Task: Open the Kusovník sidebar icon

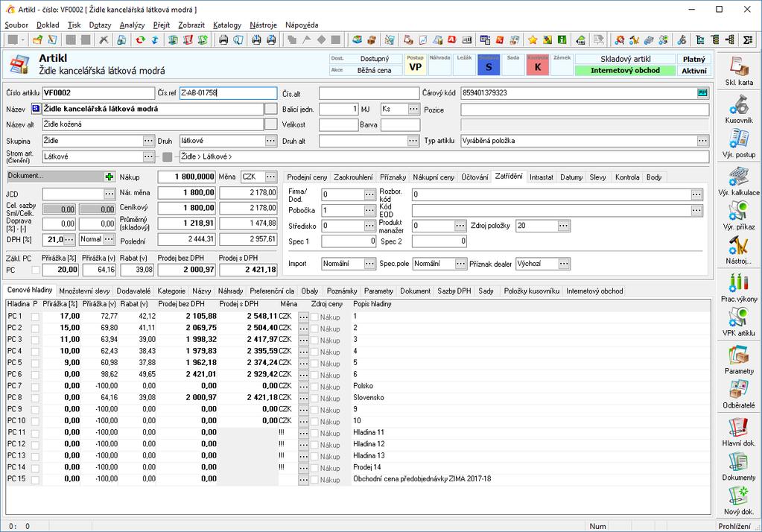Action: click(x=739, y=104)
